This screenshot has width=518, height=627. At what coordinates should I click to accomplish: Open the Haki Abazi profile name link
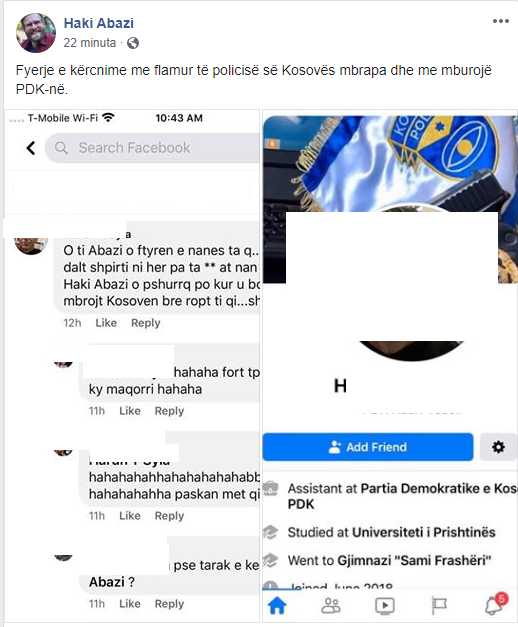(99, 23)
